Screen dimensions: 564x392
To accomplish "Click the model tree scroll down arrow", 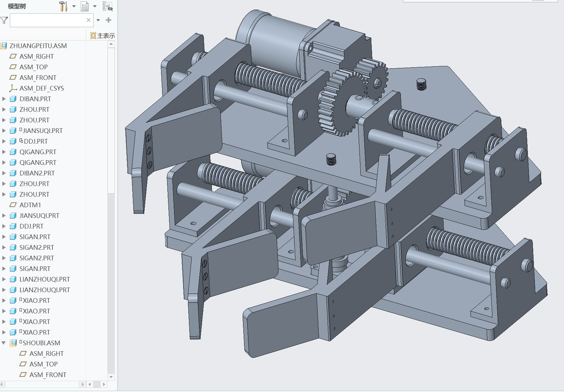I will pyautogui.click(x=111, y=377).
